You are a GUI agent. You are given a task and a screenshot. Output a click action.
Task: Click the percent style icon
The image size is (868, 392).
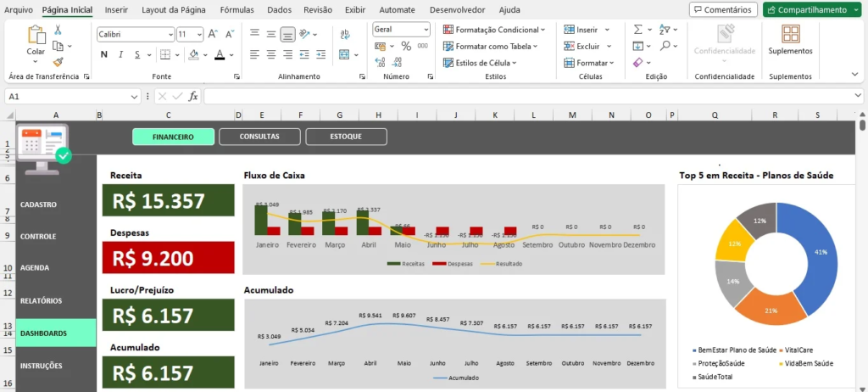click(x=405, y=46)
